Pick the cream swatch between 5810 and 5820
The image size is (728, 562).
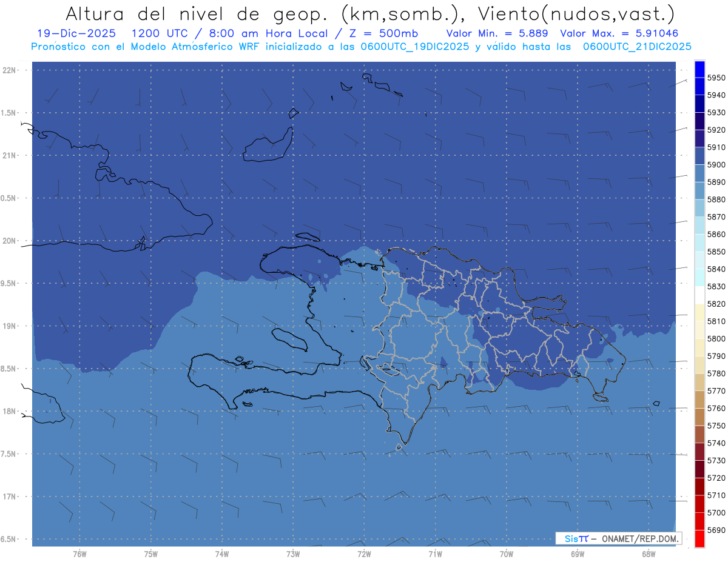click(699, 312)
